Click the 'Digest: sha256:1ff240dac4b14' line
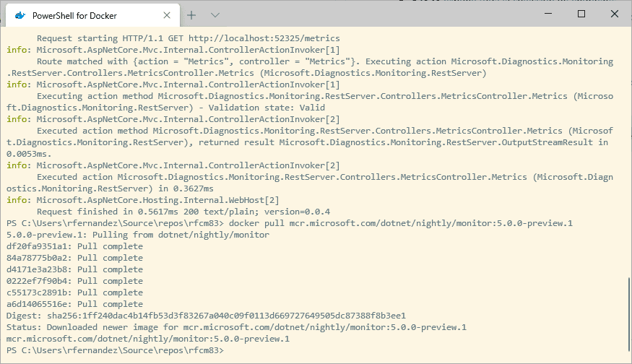 [x=206, y=316]
